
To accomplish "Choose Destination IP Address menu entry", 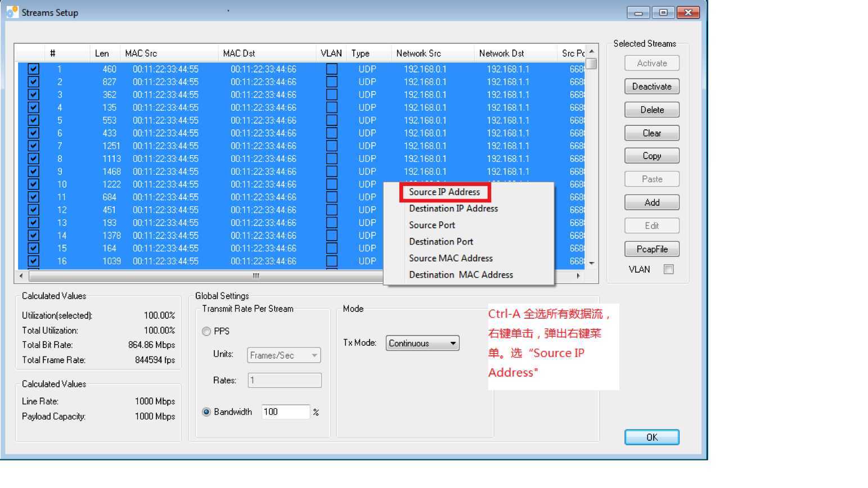I will [x=453, y=209].
